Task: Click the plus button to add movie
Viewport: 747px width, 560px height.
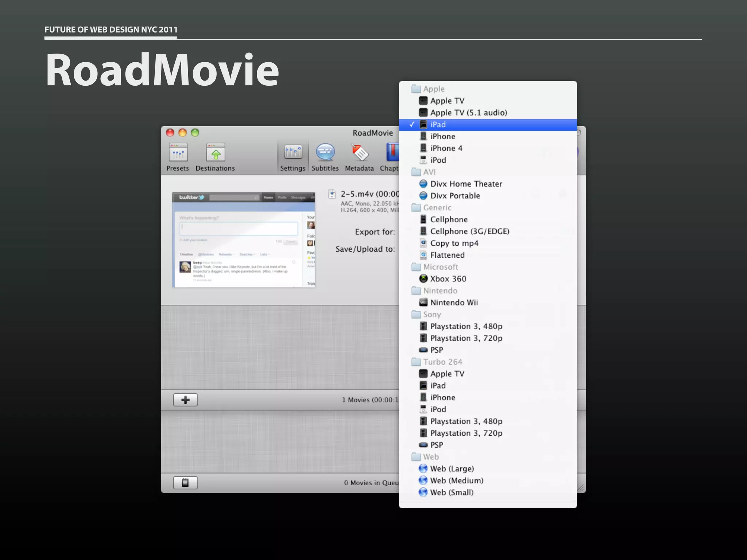Action: point(185,400)
